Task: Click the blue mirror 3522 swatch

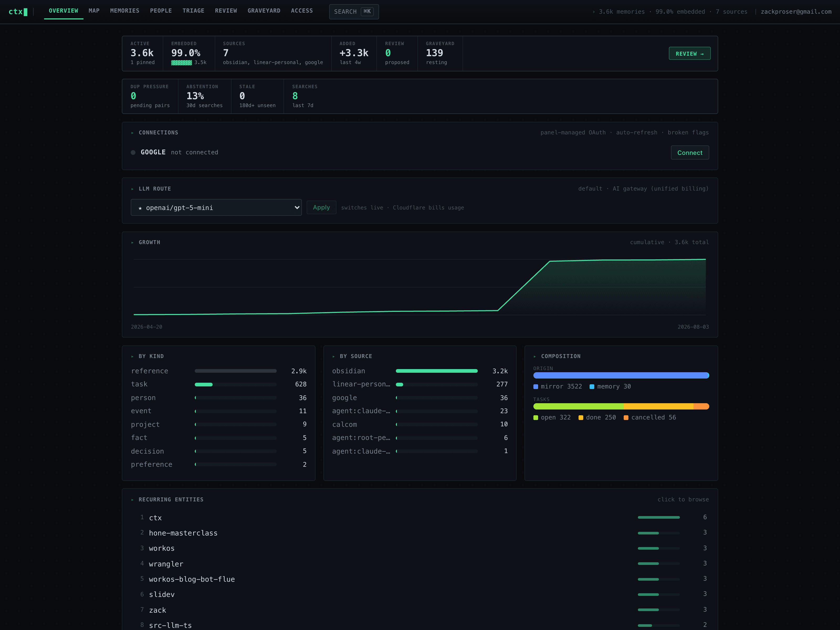Action: click(x=535, y=387)
